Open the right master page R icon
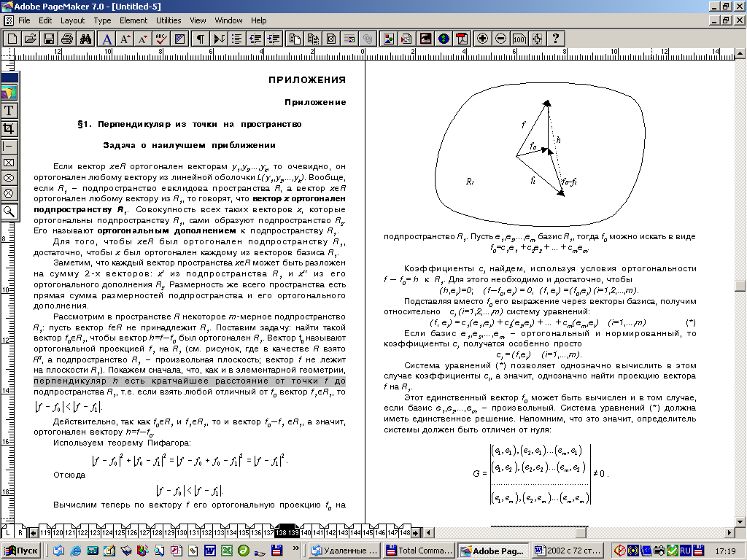The width and height of the screenshot is (747, 560). 20,532
